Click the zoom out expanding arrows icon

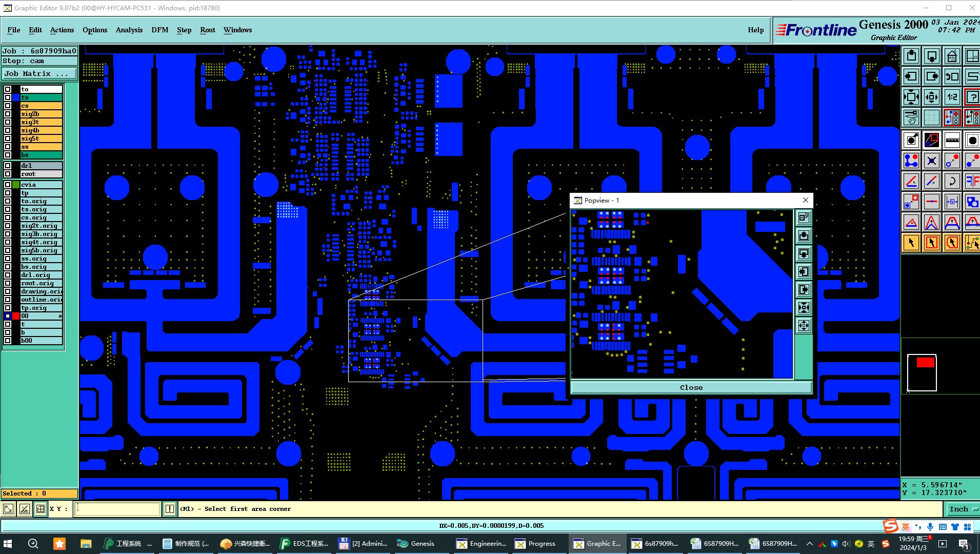point(932,97)
